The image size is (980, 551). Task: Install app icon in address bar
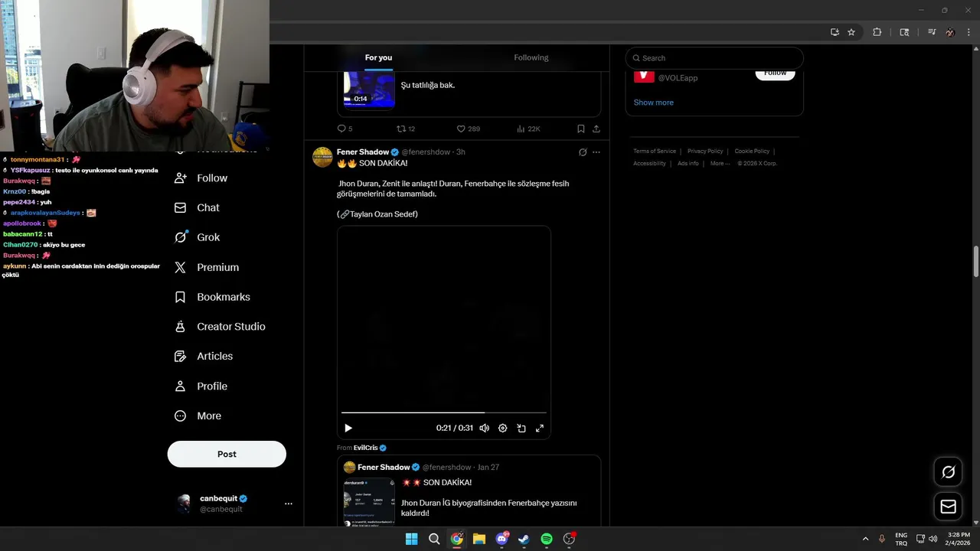tap(835, 32)
